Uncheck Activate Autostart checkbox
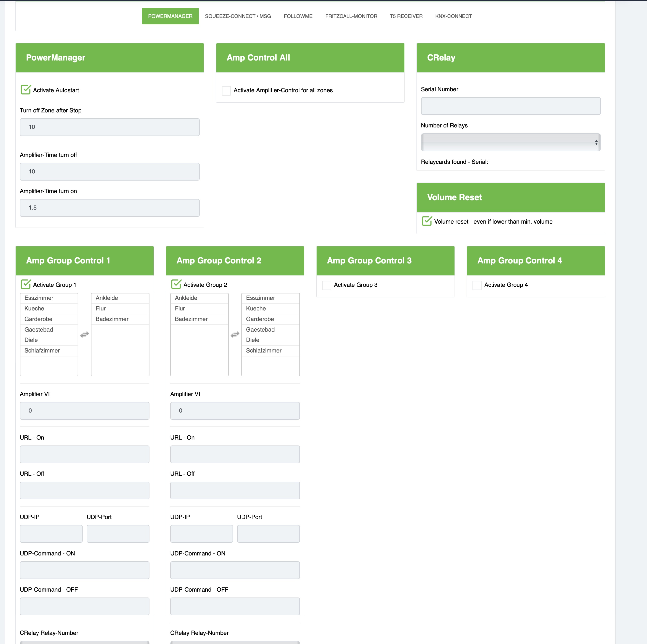This screenshot has width=647, height=644. click(x=26, y=90)
